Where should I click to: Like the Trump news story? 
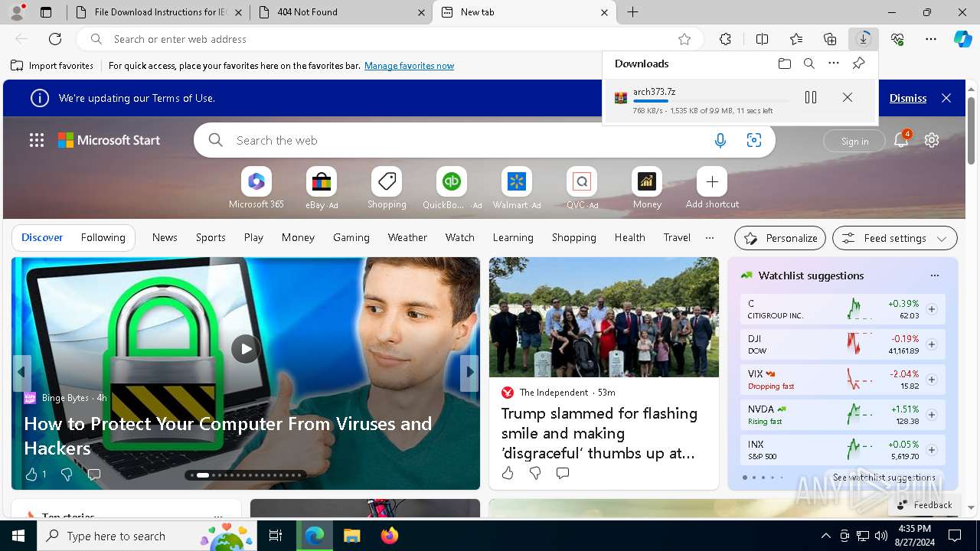click(508, 473)
